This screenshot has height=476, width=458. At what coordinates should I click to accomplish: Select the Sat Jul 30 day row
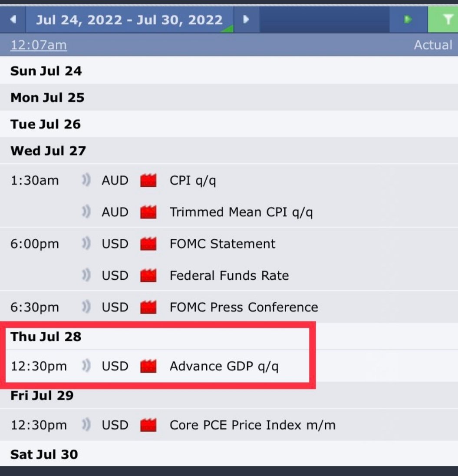229,454
